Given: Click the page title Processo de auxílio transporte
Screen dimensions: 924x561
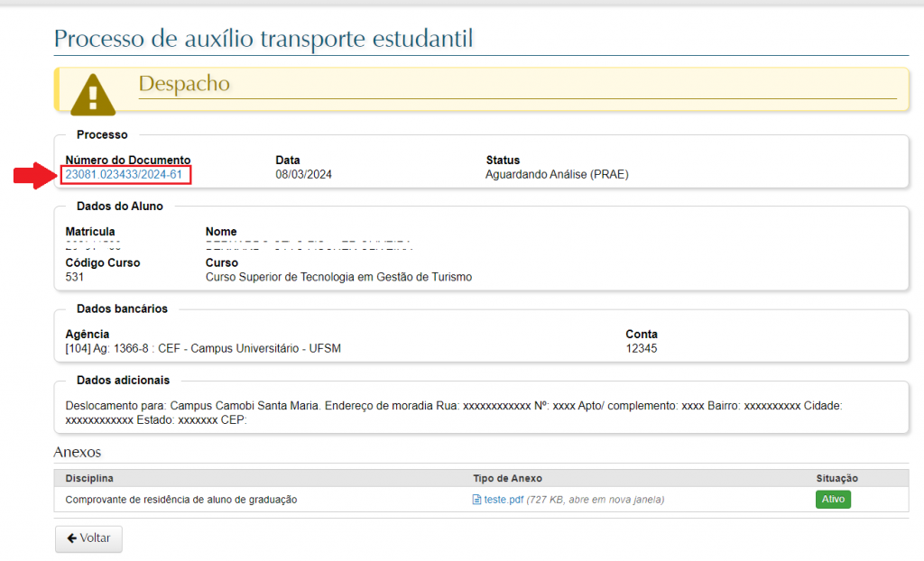Looking at the screenshot, I should pos(263,39).
